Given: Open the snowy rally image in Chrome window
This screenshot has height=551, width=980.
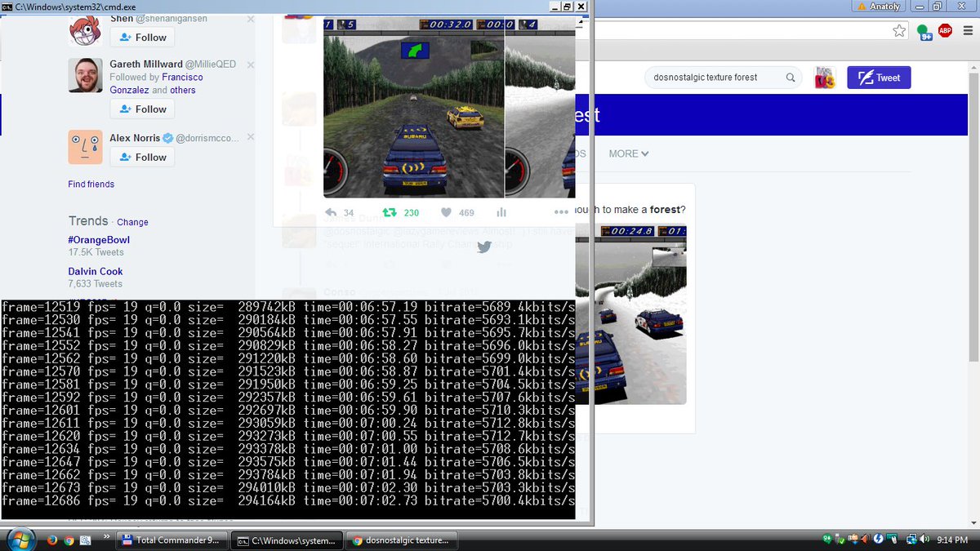Looking at the screenshot, I should click(x=631, y=314).
